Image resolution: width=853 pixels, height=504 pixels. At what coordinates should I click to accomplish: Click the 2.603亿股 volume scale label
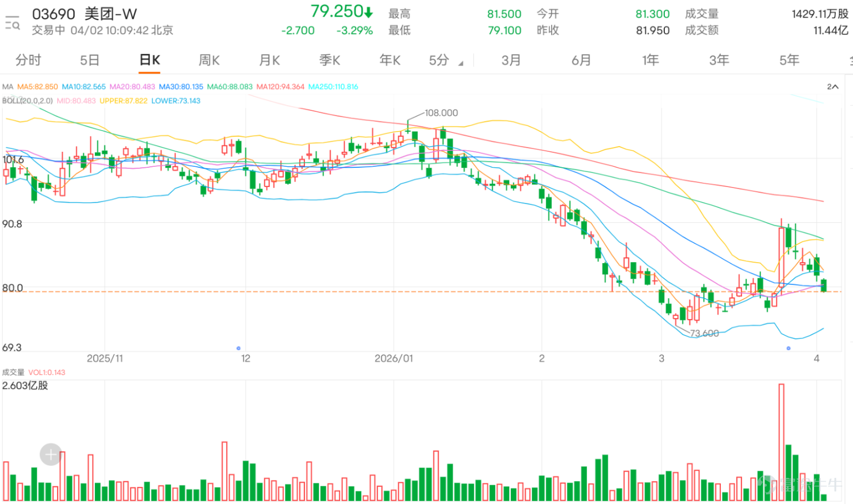[x=25, y=386]
